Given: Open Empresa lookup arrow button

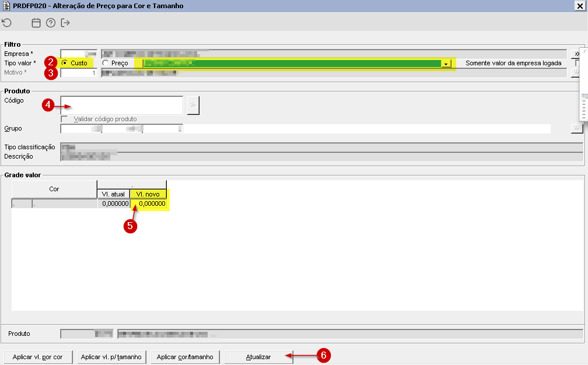Looking at the screenshot, I should [x=576, y=54].
